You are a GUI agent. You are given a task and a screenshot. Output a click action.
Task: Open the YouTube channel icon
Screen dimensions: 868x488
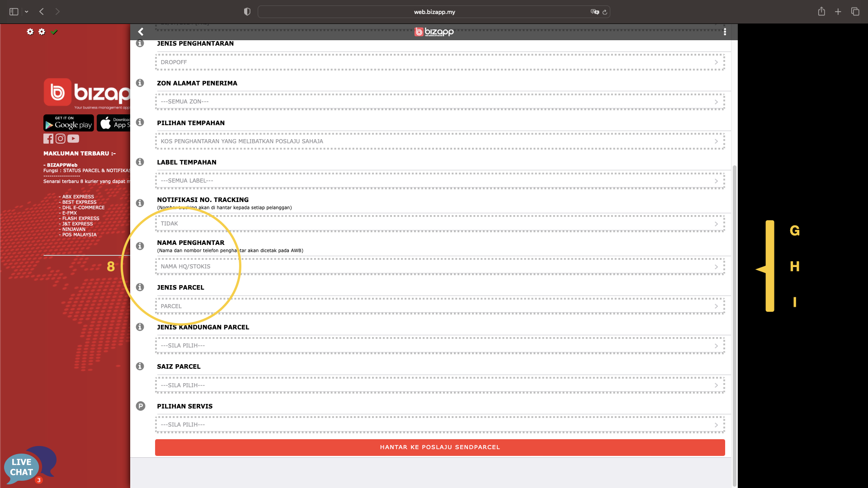73,139
